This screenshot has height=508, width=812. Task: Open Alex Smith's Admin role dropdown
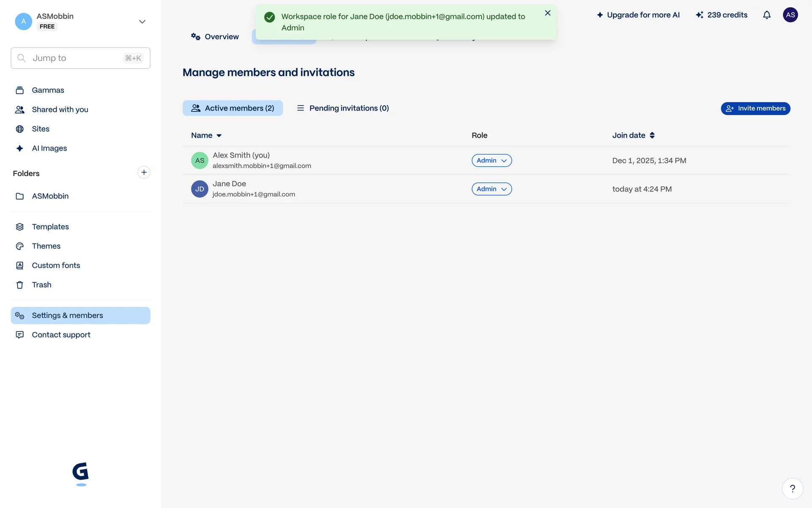[x=491, y=160]
